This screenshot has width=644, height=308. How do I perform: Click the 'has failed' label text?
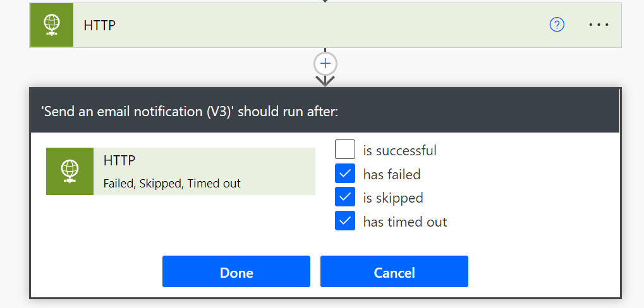392,174
